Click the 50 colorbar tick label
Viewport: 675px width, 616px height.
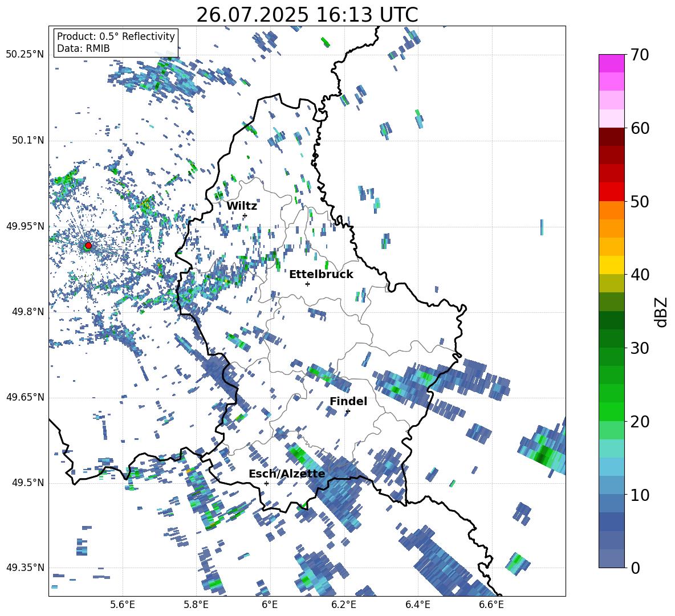(x=640, y=201)
